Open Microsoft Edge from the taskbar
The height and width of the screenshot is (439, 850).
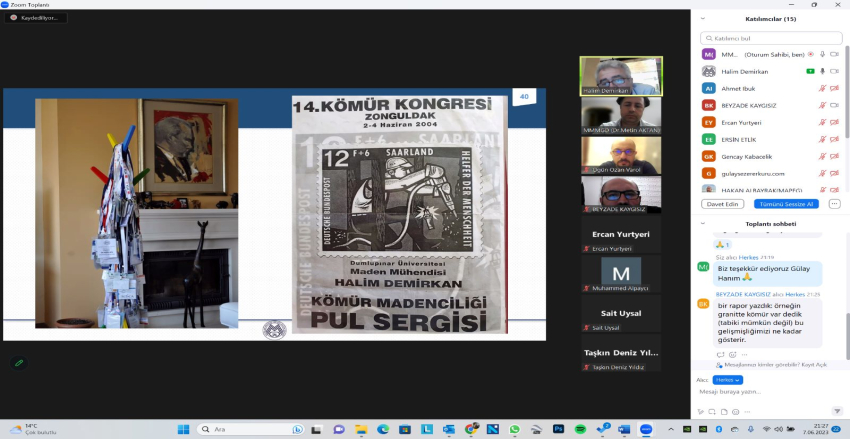[x=383, y=429]
